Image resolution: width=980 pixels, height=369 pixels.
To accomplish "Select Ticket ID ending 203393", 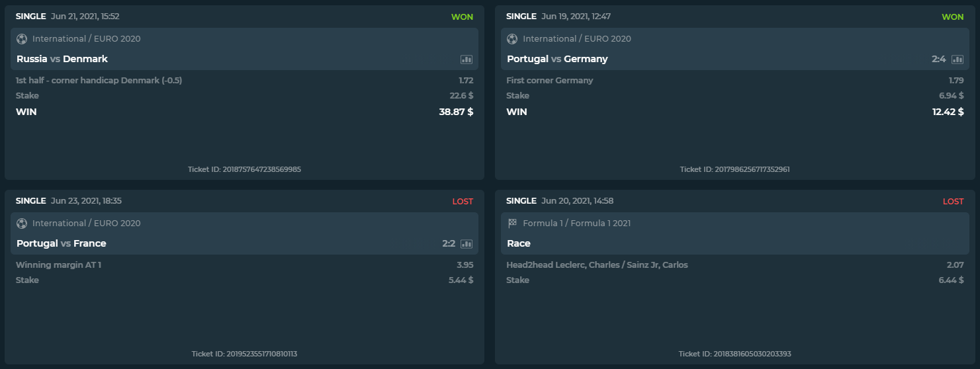I will pos(735,354).
